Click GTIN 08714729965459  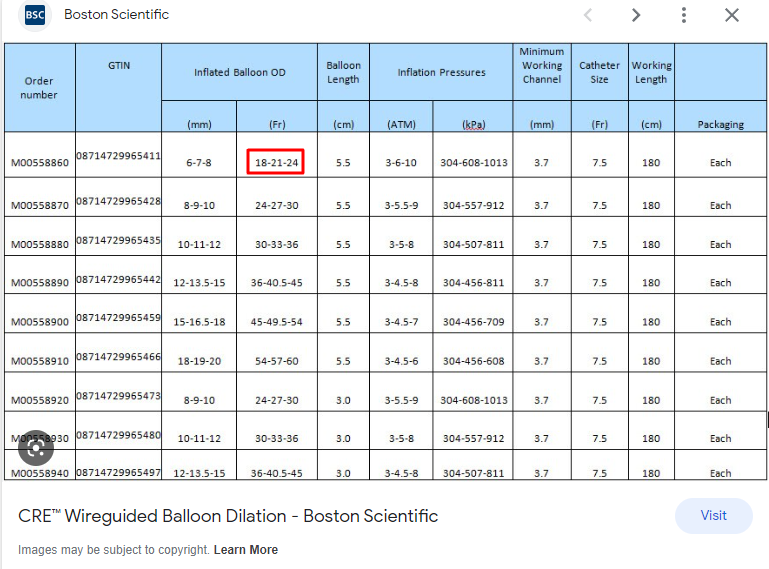pos(118,318)
